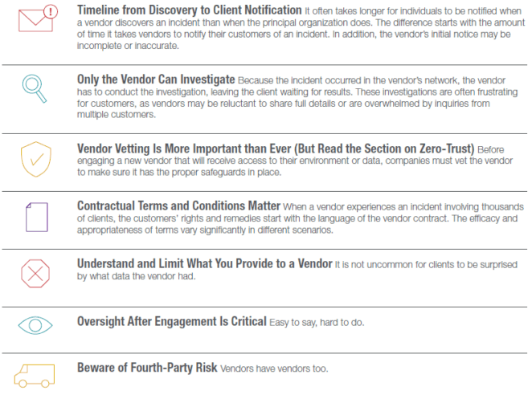Click the envelope alert icon
532x395 pixels.
[x=38, y=19]
